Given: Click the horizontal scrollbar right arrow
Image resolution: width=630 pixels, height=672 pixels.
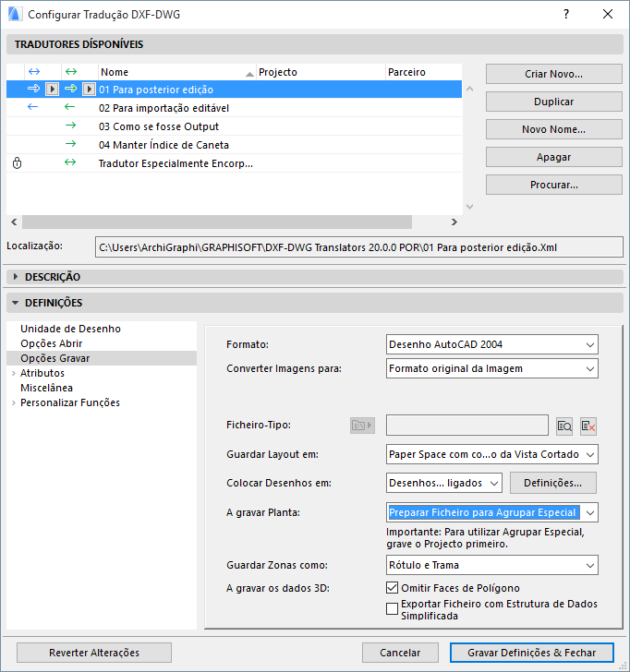Looking at the screenshot, I should click(x=454, y=222).
